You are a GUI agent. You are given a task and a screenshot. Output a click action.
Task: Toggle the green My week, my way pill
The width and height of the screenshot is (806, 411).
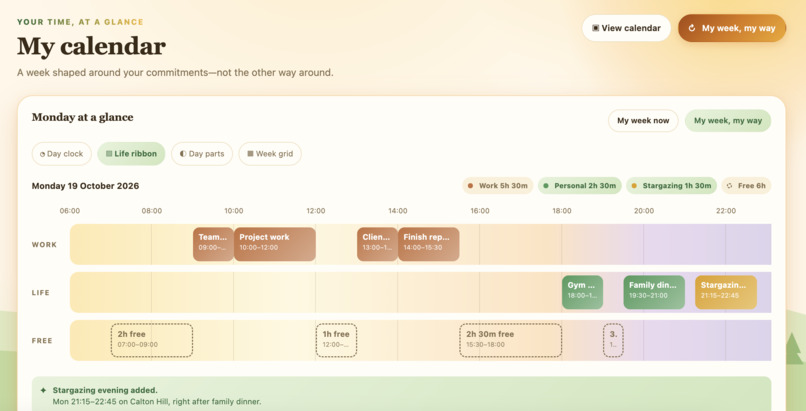click(x=728, y=121)
